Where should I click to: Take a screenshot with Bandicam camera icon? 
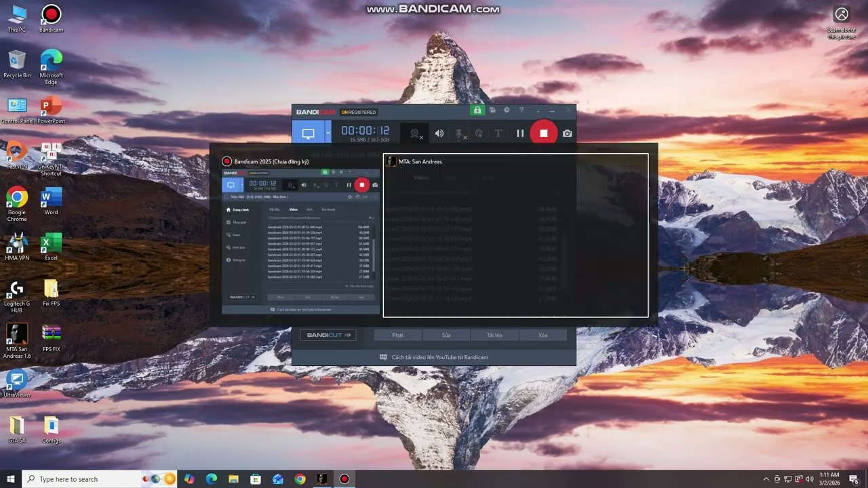point(567,134)
